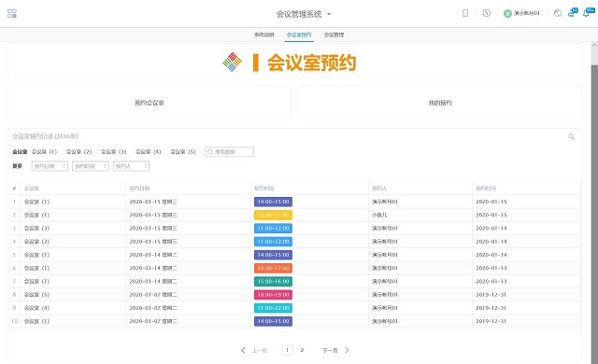Viewport: 598px width, 364px height.
Task: Click the magnifier icon at records panel right
Action: (571, 136)
